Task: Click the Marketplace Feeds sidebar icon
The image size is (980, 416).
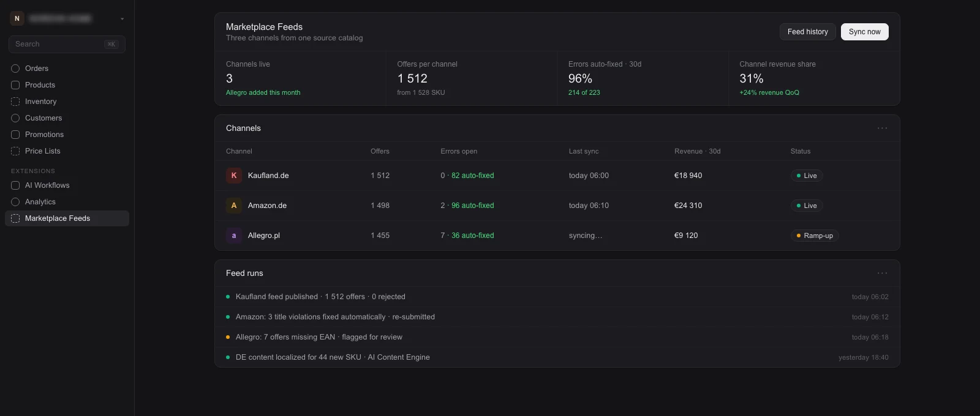Action: pos(15,218)
